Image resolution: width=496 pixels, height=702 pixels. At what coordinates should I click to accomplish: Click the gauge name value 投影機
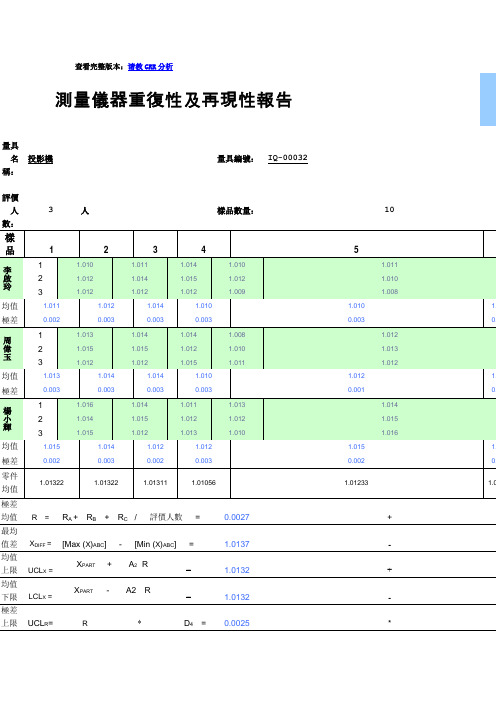[40, 159]
